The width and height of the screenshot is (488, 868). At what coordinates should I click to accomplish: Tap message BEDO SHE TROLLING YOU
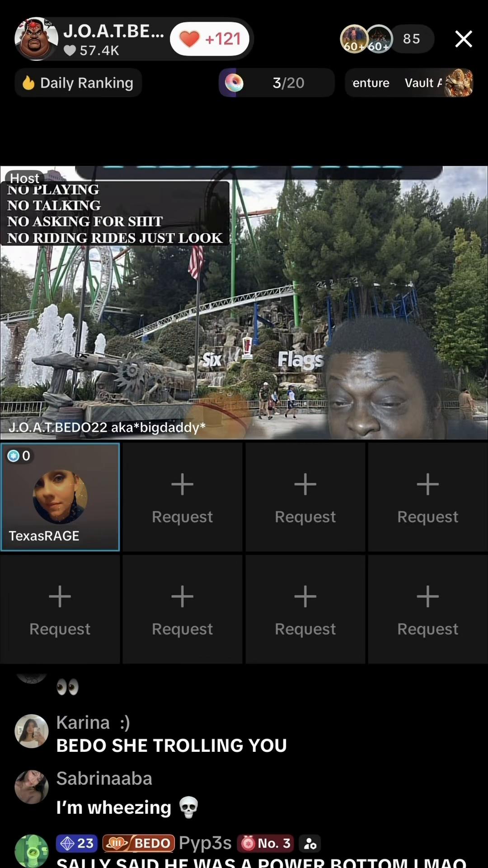coord(172,745)
